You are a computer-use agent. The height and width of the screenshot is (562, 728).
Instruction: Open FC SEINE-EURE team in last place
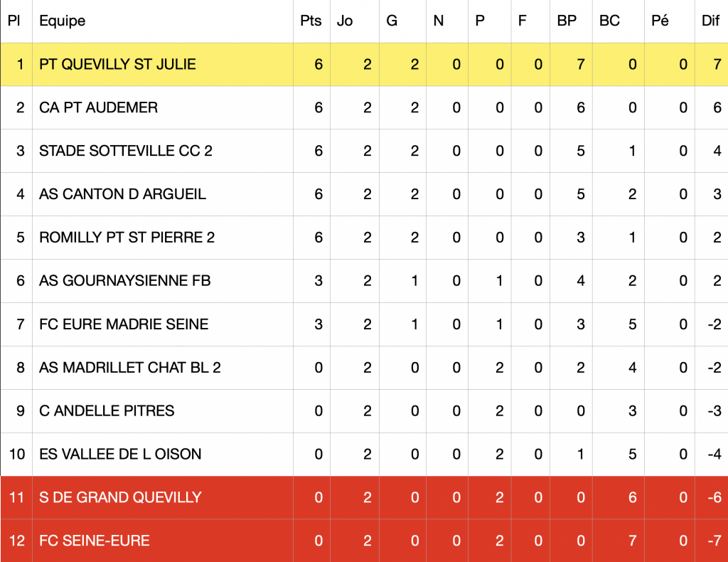(x=95, y=541)
